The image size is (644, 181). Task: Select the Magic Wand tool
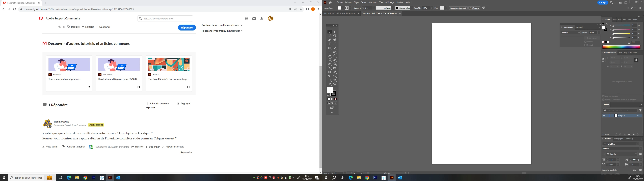point(330,36)
